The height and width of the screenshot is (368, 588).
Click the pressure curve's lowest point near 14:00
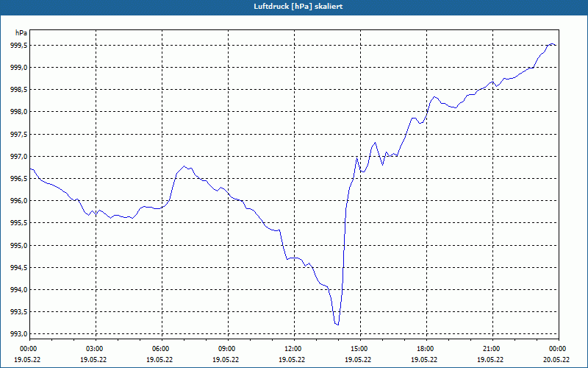338,325
